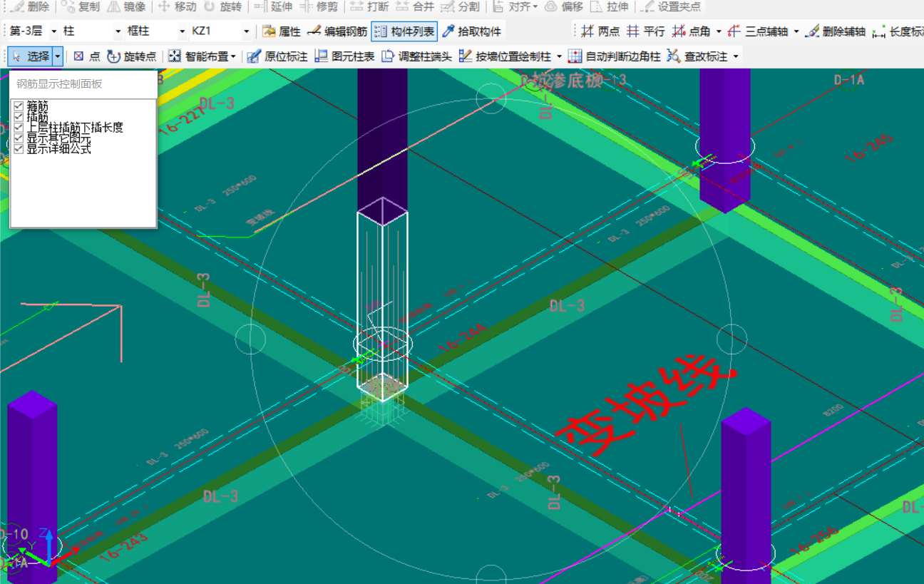924x584 pixels.
Task: Click the 钢筋显示控制面板 panel title
Action: click(x=60, y=83)
